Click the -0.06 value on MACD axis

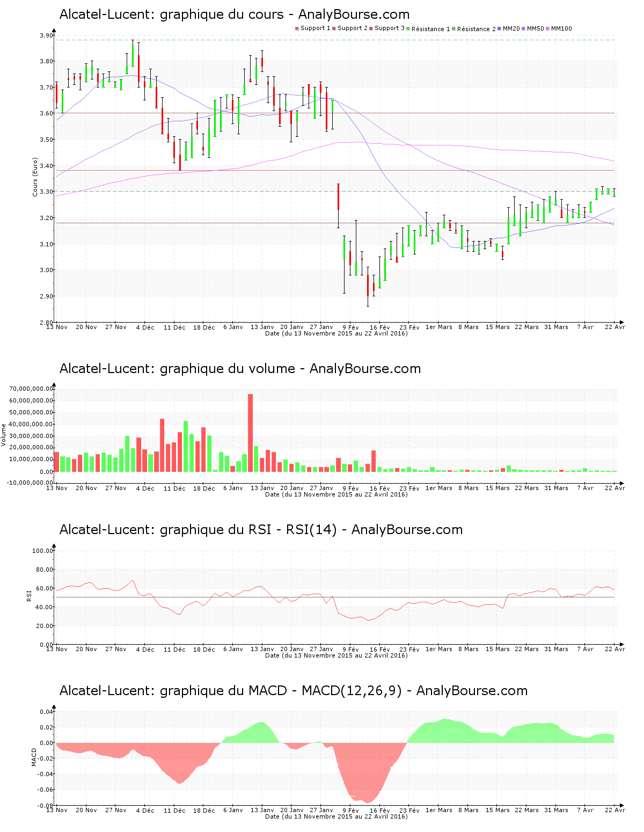pos(46,790)
